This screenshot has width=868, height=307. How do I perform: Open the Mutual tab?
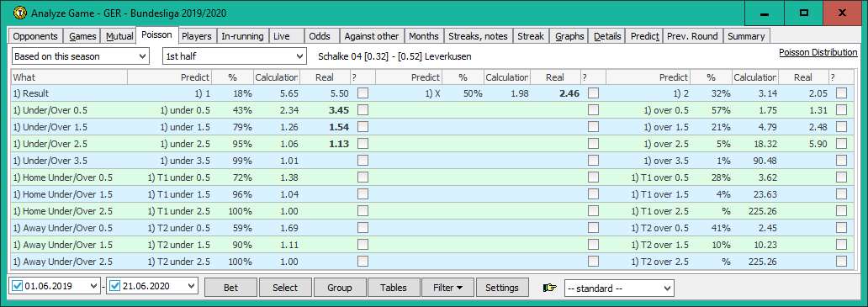pos(119,36)
